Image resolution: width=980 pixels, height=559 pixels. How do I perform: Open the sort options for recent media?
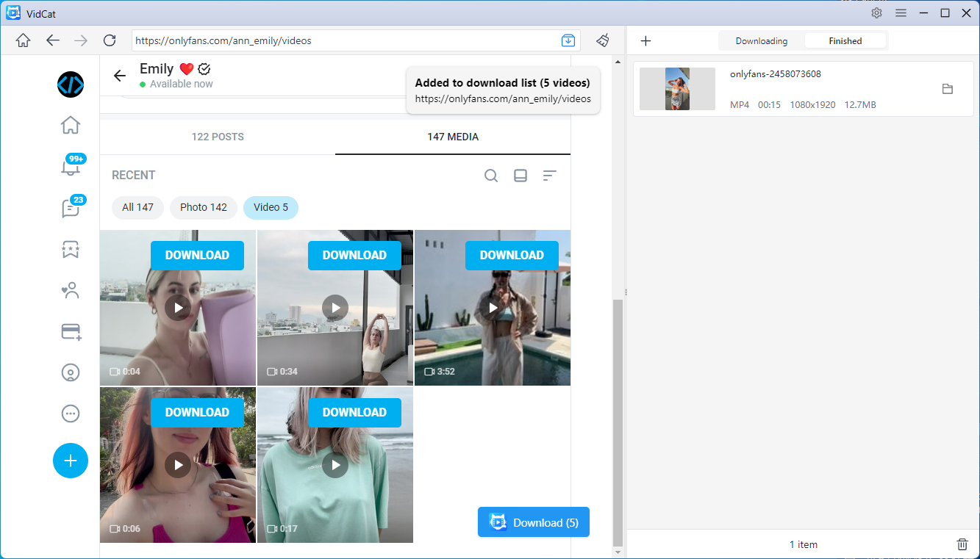[x=549, y=176]
